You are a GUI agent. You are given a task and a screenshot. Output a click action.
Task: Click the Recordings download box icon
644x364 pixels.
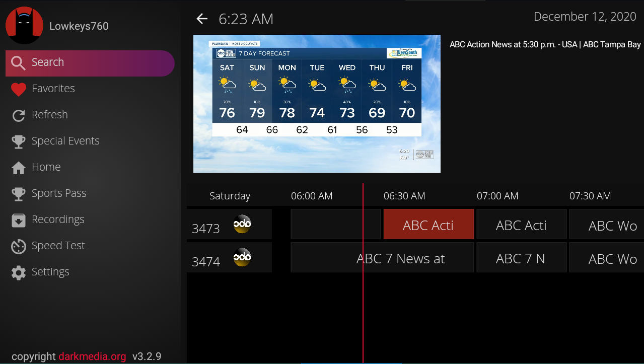pos(19,220)
